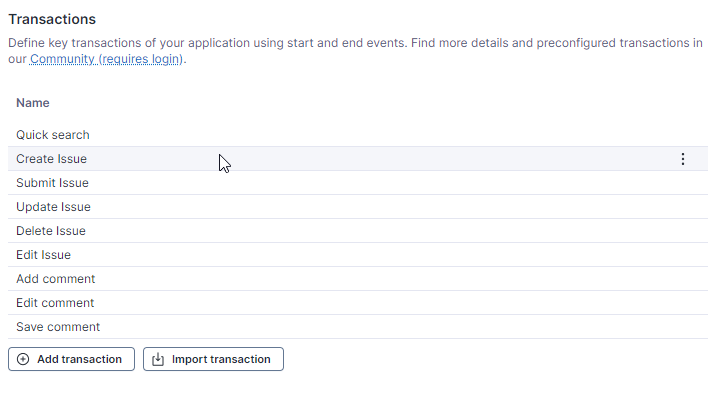Click the Transactions section heading
The image size is (715, 405).
[x=52, y=19]
